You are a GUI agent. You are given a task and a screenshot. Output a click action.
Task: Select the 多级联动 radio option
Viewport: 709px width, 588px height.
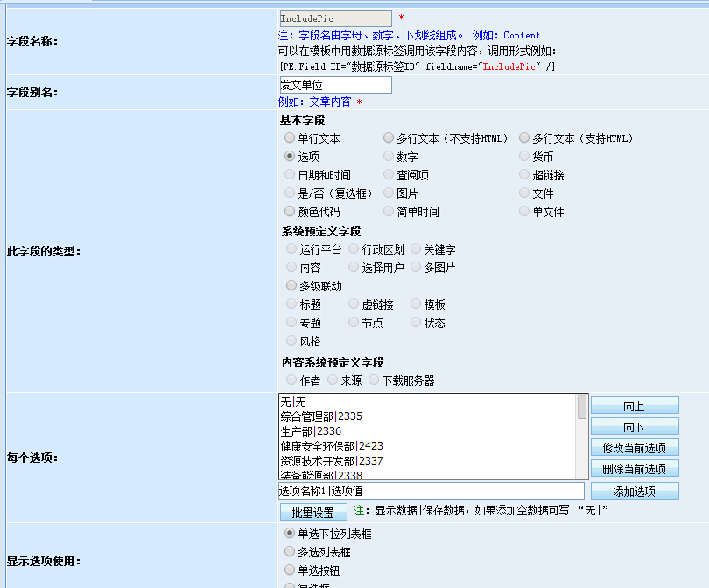click(291, 286)
